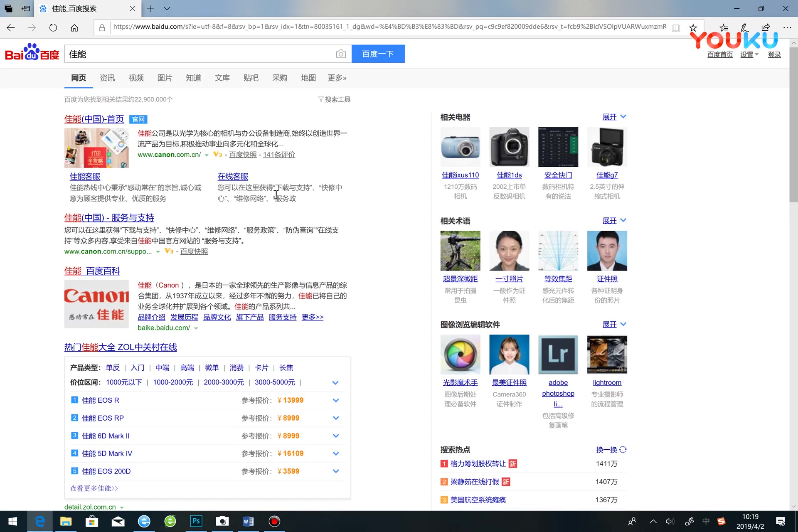Image resolution: width=798 pixels, height=532 pixels.
Task: Open the notification action center
Action: [x=781, y=522]
